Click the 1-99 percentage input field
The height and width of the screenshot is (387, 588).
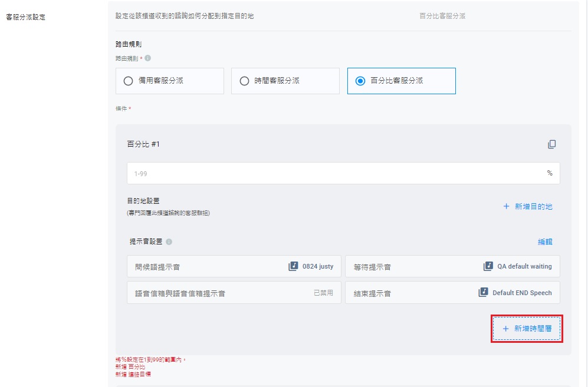tap(343, 173)
